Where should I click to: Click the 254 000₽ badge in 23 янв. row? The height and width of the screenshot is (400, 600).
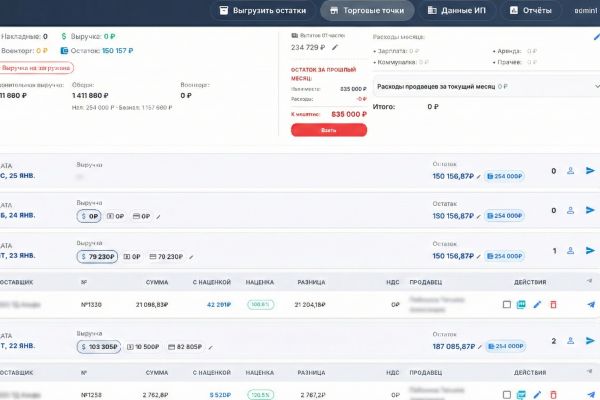pyautogui.click(x=504, y=256)
